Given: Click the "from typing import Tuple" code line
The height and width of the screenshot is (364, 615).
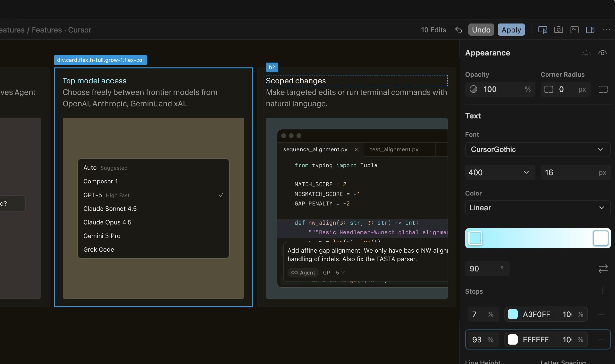Looking at the screenshot, I should point(336,165).
